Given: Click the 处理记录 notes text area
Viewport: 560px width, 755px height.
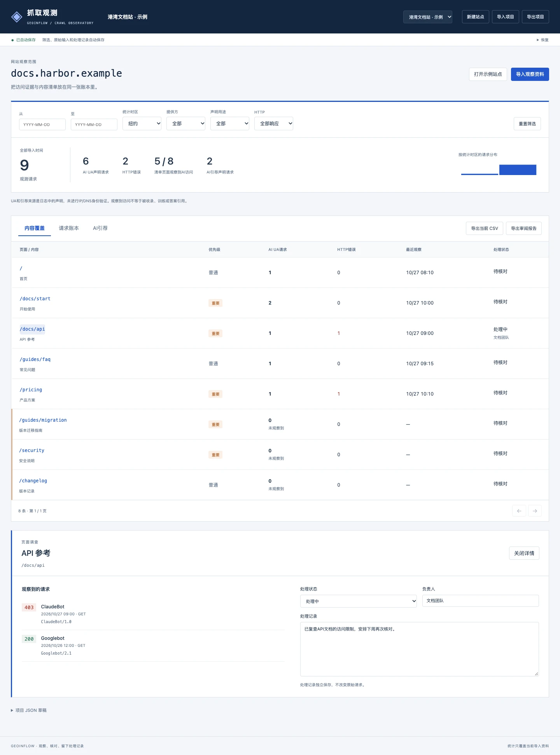Looking at the screenshot, I should (x=420, y=649).
